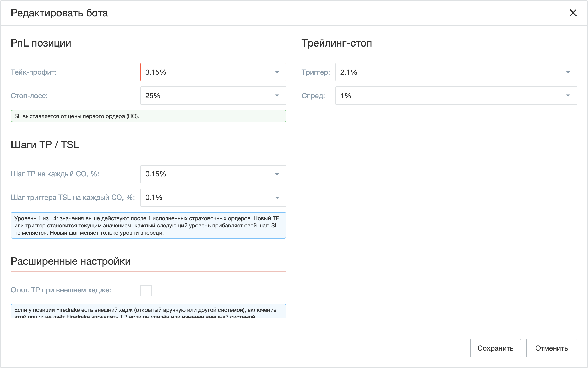Enable Откл. TP при внешнем хедже checkbox

(146, 291)
